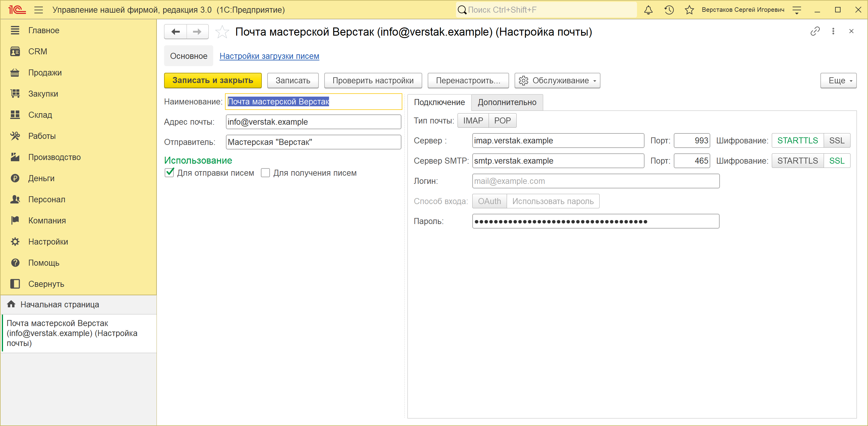
Task: Open the Закупки section
Action: 78,94
